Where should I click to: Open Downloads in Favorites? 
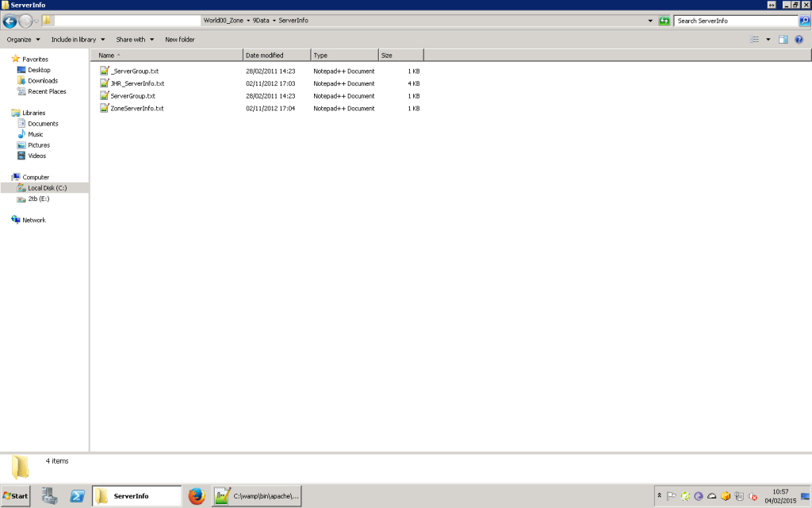(43, 80)
